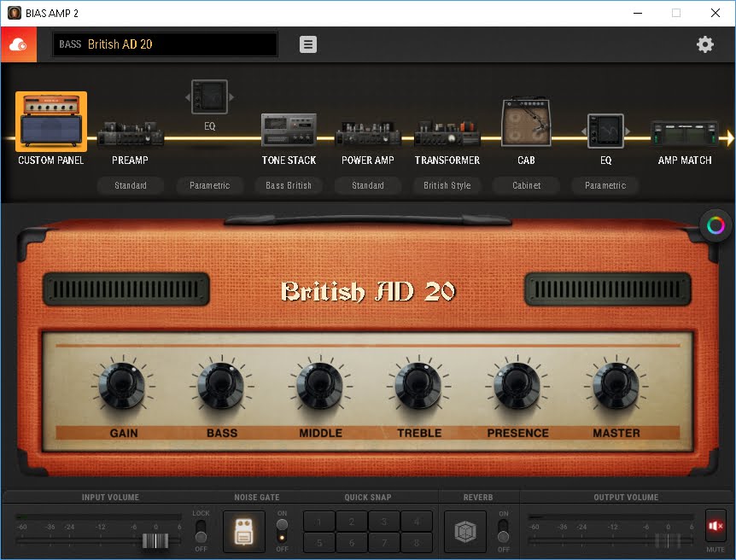
Task: Click the PREAMP label
Action: (131, 160)
